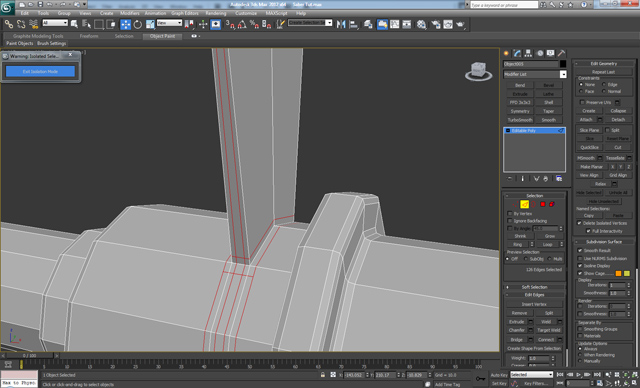Activate Select and Move tool
Image resolution: width=640 pixels, height=388 pixels.
126,24
